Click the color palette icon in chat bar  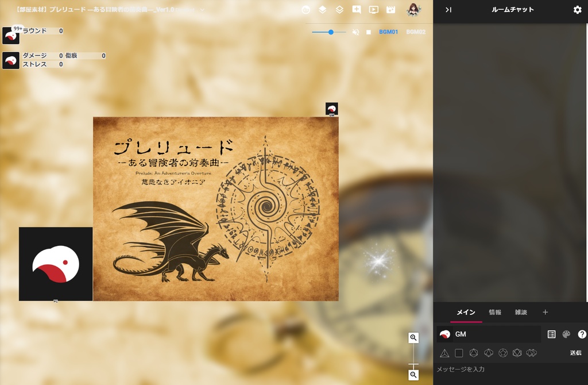[x=566, y=334]
